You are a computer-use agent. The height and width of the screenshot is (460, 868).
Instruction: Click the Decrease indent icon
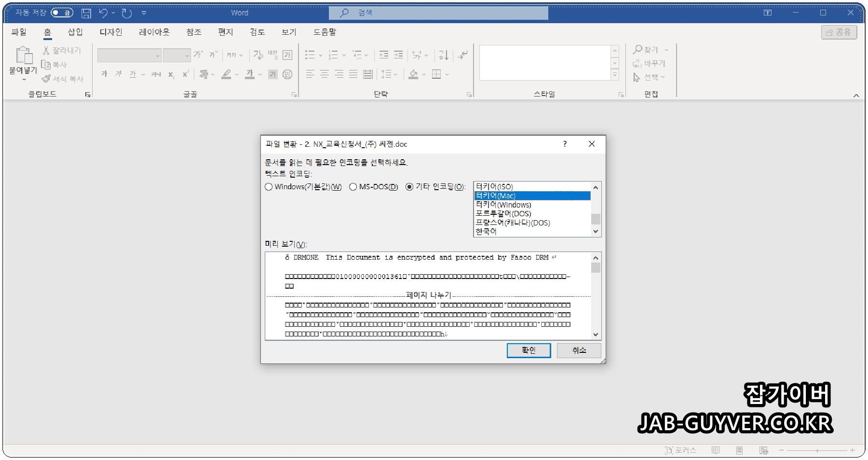click(384, 55)
